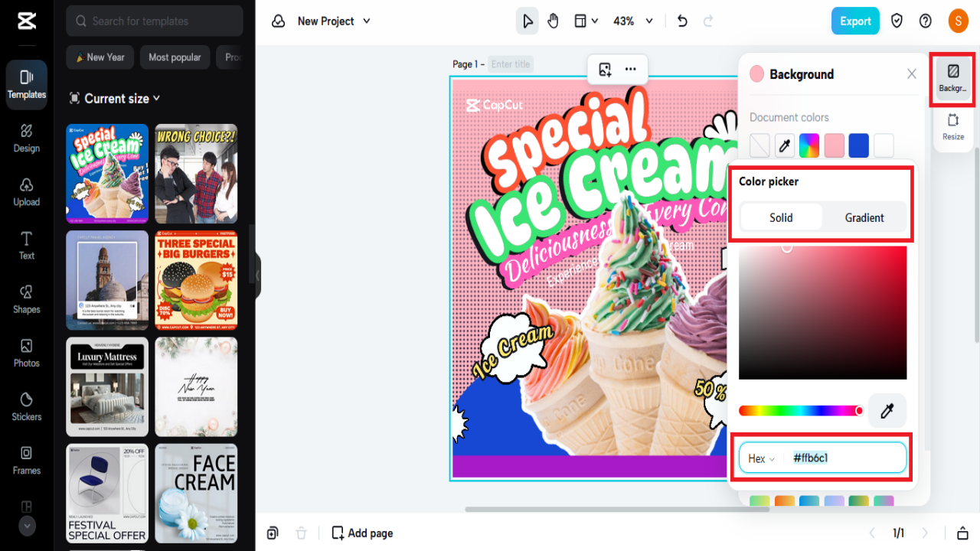Click the CapCut logo icon

[x=27, y=21]
